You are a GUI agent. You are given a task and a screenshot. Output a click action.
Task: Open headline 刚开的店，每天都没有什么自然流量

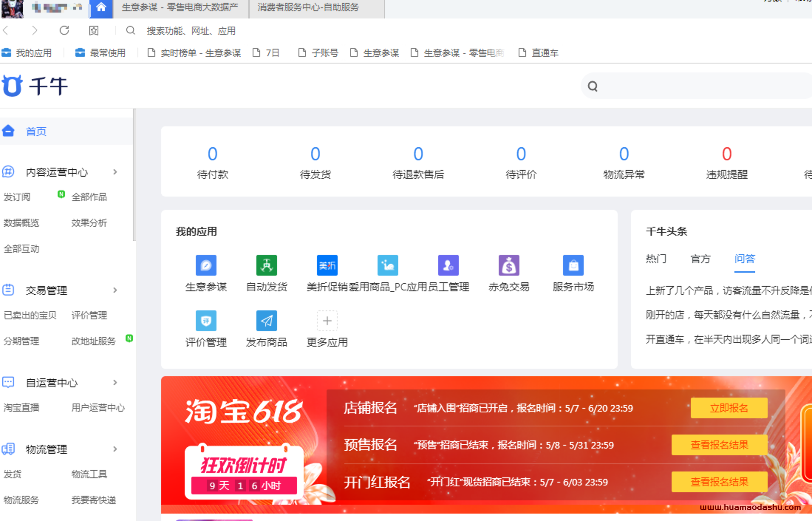point(729,315)
